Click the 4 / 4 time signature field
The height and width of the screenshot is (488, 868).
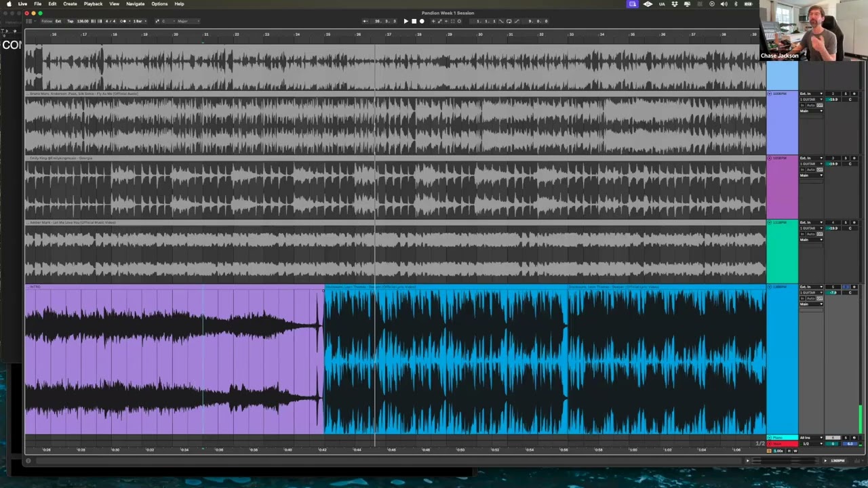111,21
